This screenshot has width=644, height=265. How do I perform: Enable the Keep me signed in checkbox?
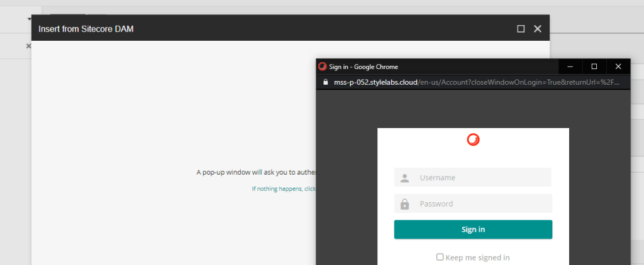point(440,257)
